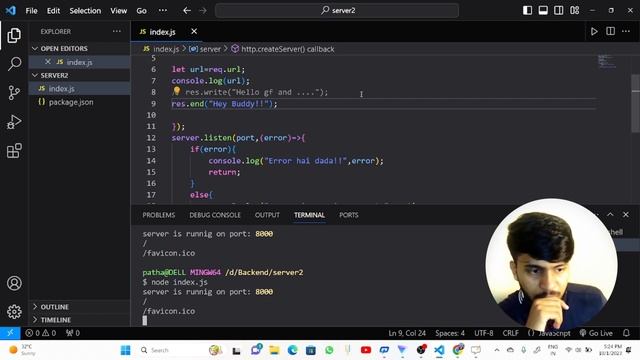
Task: Open File Explorer from the taskbar
Action: click(274, 350)
